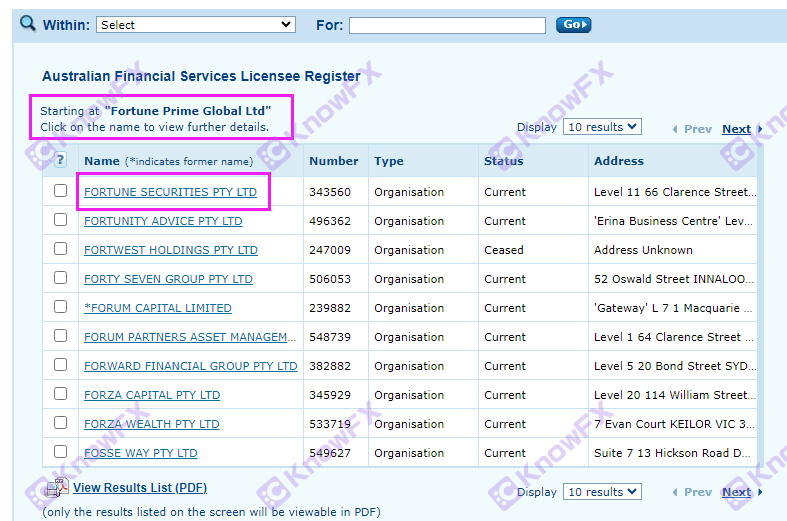Click the Go button

click(574, 25)
